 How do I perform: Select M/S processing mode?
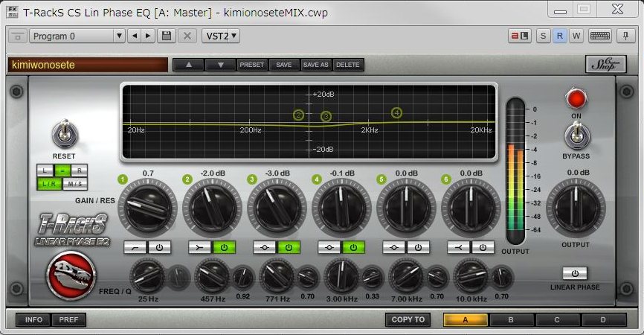coord(75,184)
